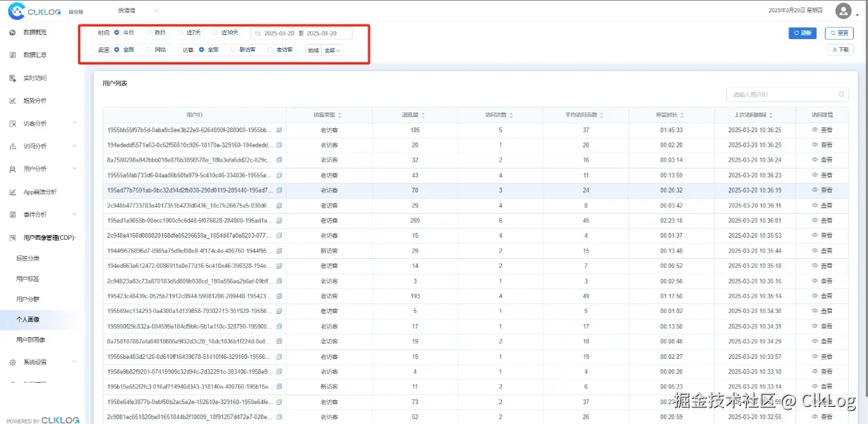Click the App崩溃分析 chart icon in the sidebar
Viewport: 868px width, 424px height.
click(x=12, y=192)
